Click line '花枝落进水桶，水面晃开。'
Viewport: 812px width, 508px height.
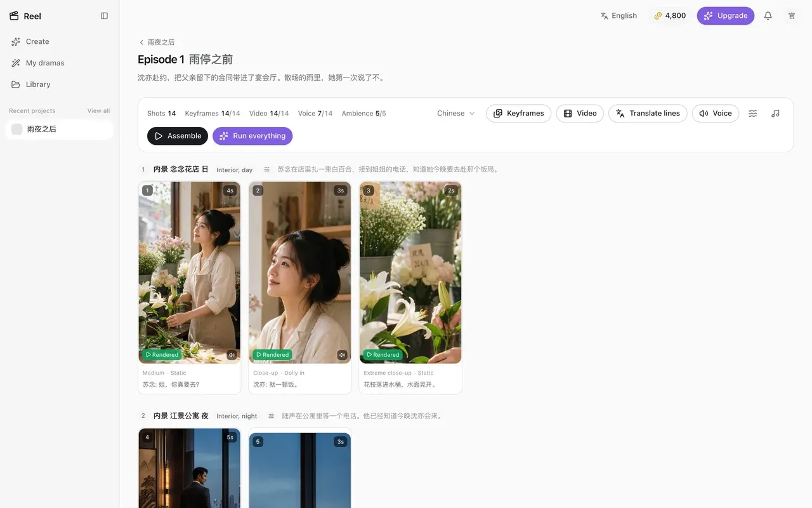[x=400, y=385]
